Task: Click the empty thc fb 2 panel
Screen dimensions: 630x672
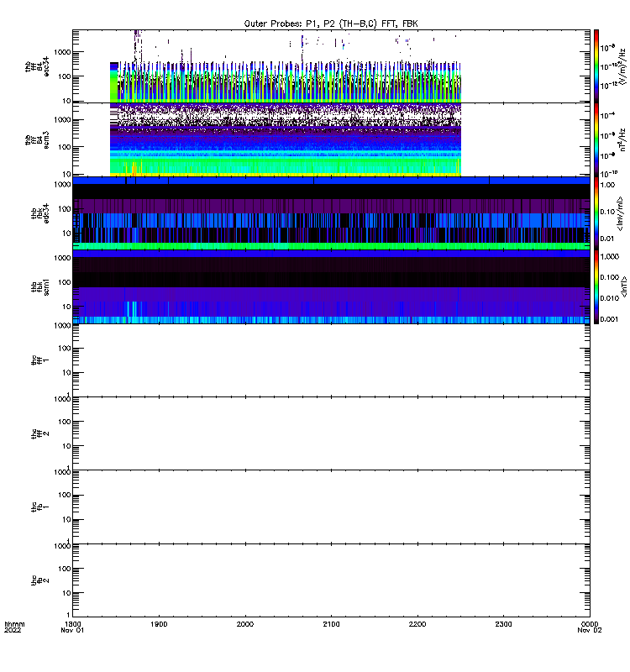Action: tap(331, 580)
